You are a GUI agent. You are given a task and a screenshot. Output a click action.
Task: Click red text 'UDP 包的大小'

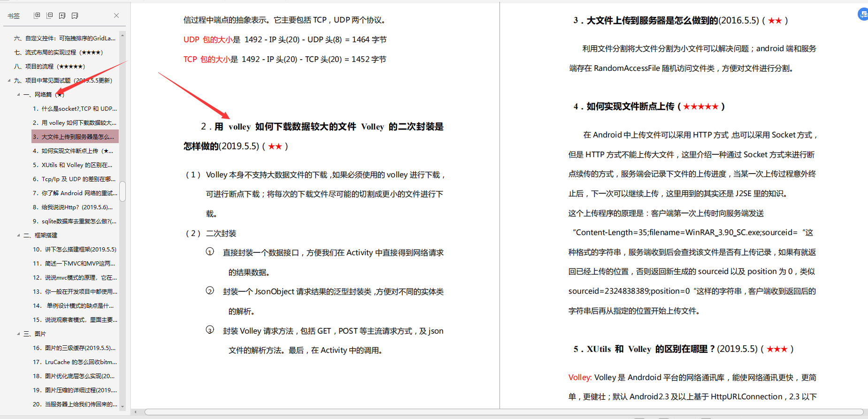208,39
